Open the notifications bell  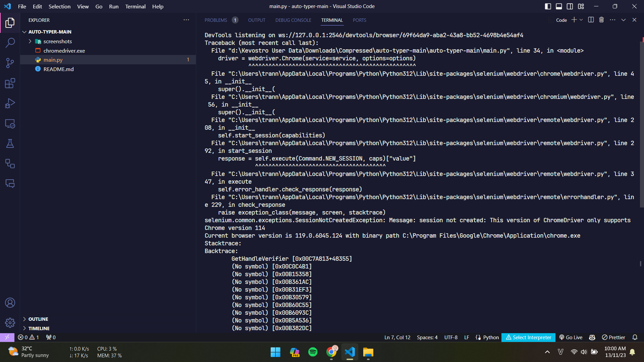point(635,337)
